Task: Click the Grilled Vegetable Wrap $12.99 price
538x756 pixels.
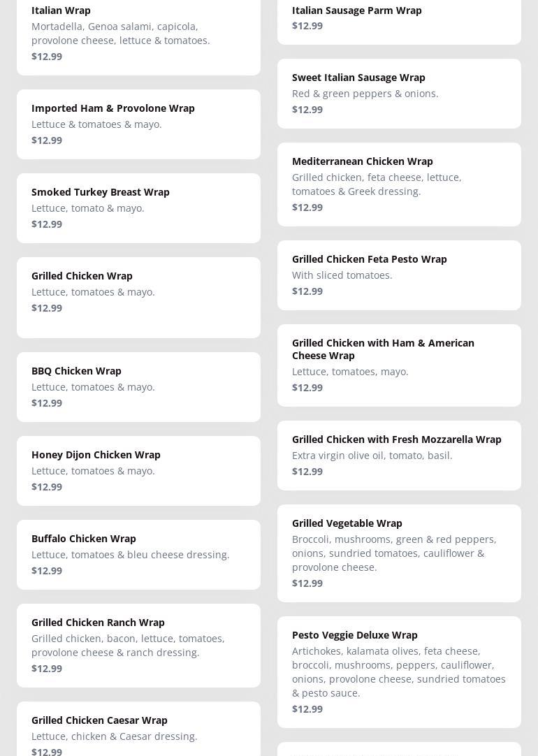Action: point(307,583)
